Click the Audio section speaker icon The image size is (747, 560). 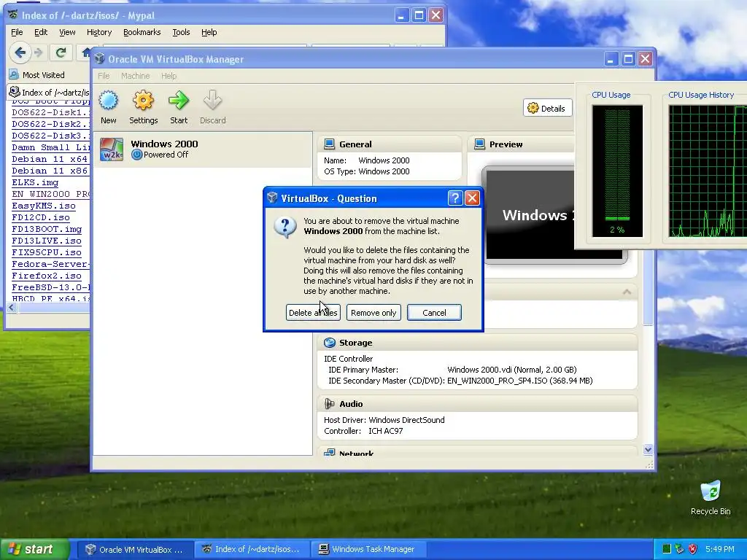click(329, 404)
